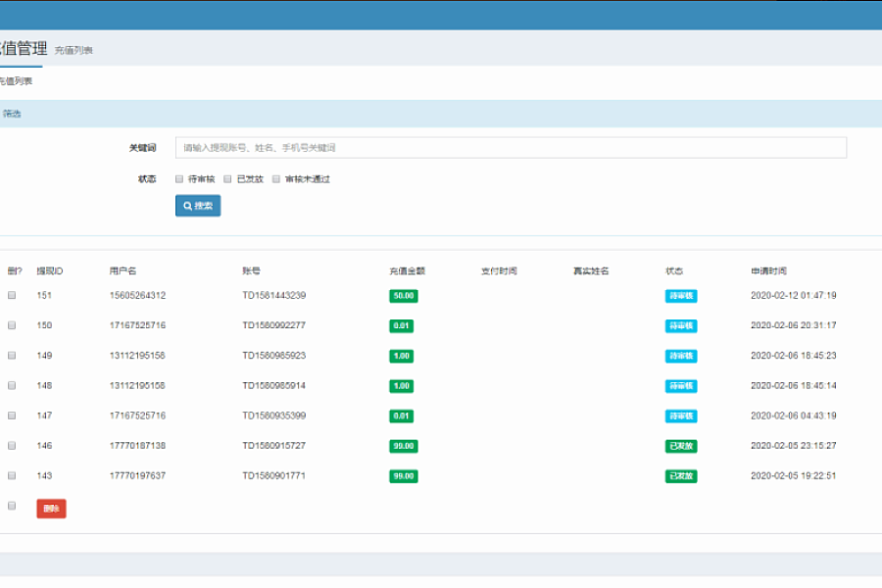
Task: Click account number TD1580915727
Action: tap(274, 446)
